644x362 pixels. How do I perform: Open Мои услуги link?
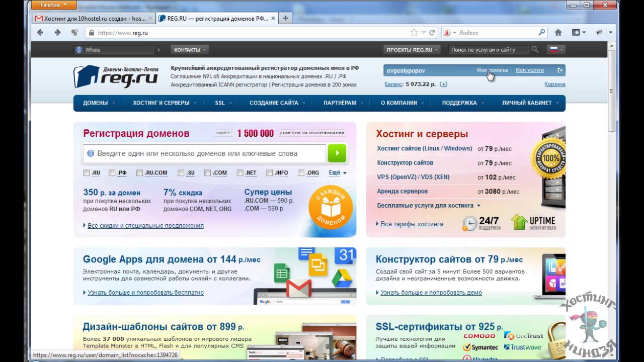pos(530,70)
